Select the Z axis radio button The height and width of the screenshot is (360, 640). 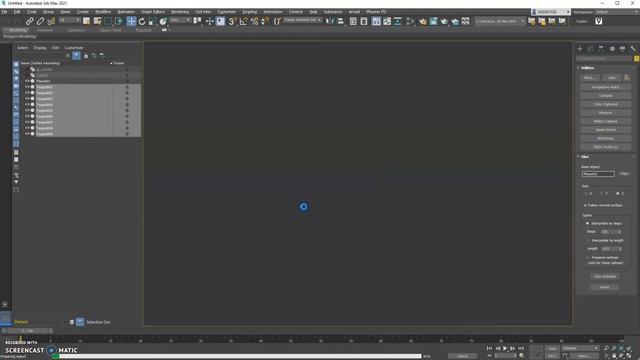(x=618, y=193)
